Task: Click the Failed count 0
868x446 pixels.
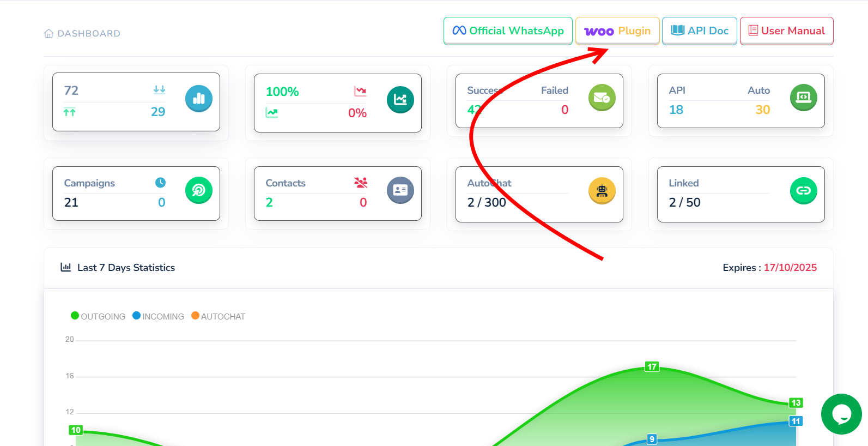Action: pyautogui.click(x=565, y=110)
